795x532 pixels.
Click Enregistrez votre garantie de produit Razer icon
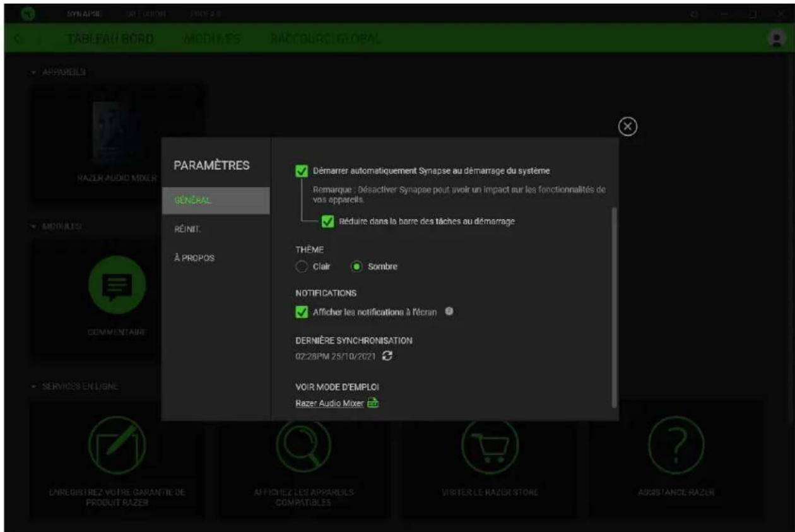pyautogui.click(x=117, y=444)
